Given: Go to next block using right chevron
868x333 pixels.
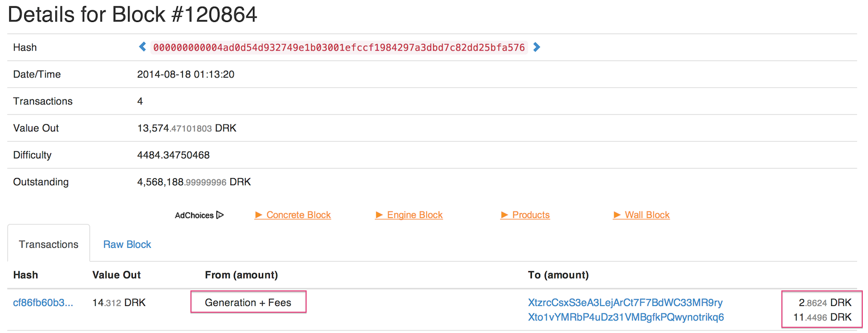Looking at the screenshot, I should (x=537, y=47).
